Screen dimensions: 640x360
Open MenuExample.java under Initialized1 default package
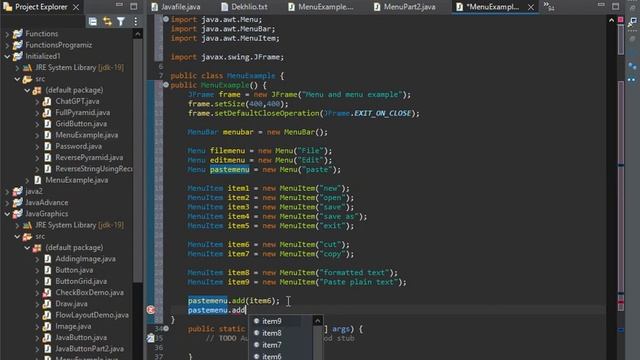[87, 135]
